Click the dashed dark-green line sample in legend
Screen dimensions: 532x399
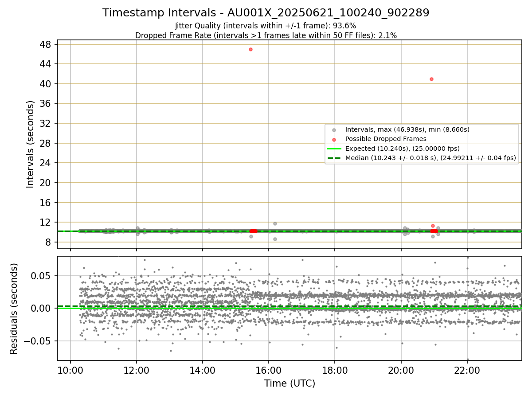[x=334, y=157]
